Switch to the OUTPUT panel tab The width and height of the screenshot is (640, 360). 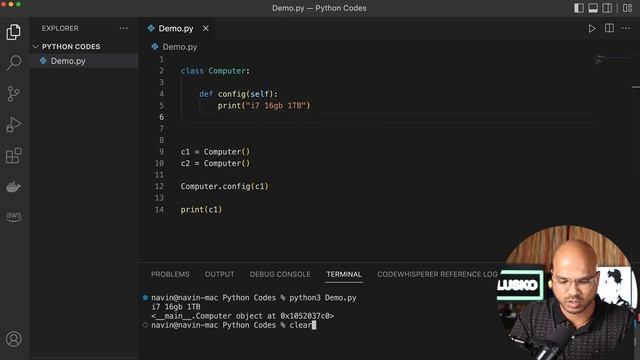pos(220,274)
